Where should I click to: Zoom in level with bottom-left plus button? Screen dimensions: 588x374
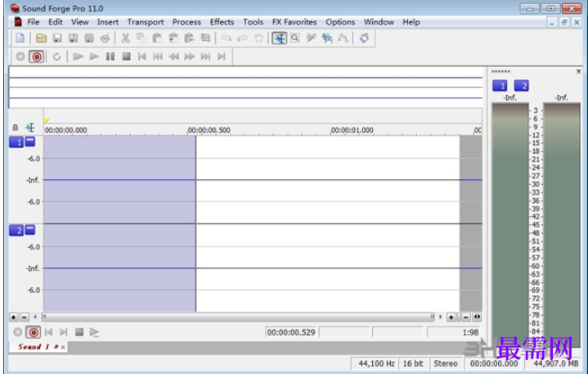14,318
